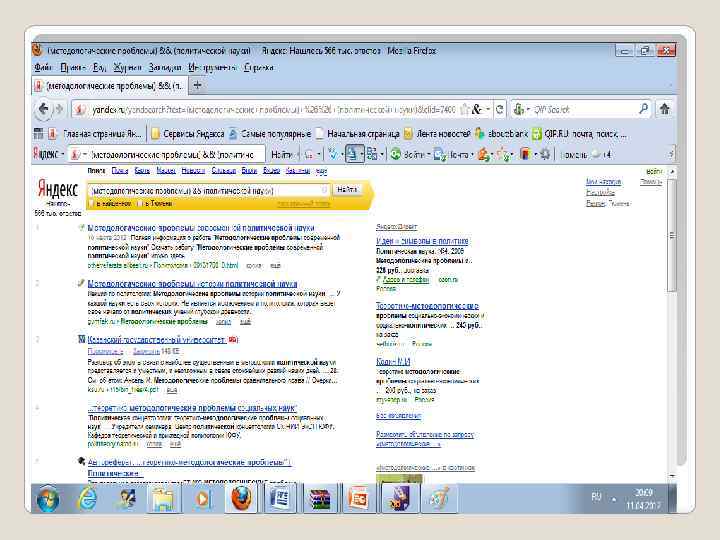Show hidden tray icons arrow
The width and height of the screenshot is (720, 540).
click(x=614, y=500)
